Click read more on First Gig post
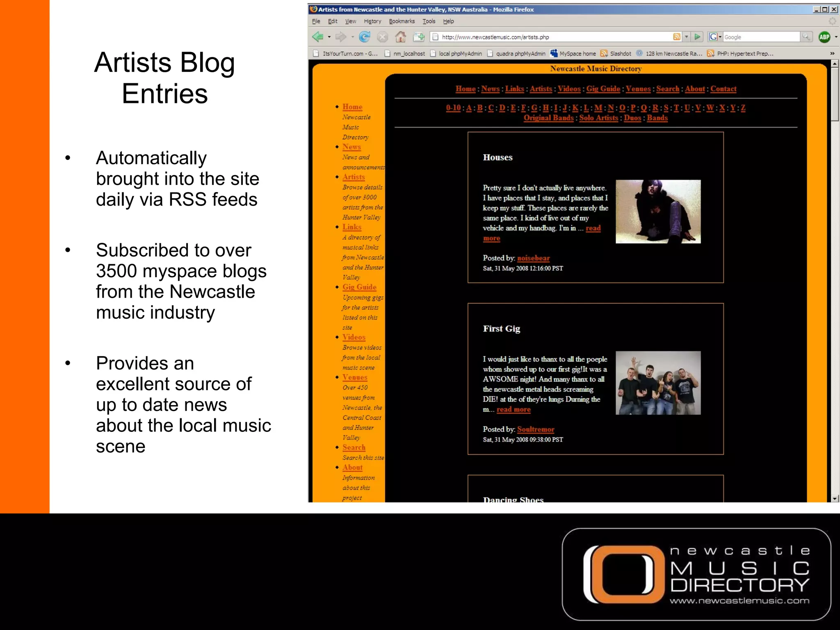The width and height of the screenshot is (840, 630). [x=514, y=409]
